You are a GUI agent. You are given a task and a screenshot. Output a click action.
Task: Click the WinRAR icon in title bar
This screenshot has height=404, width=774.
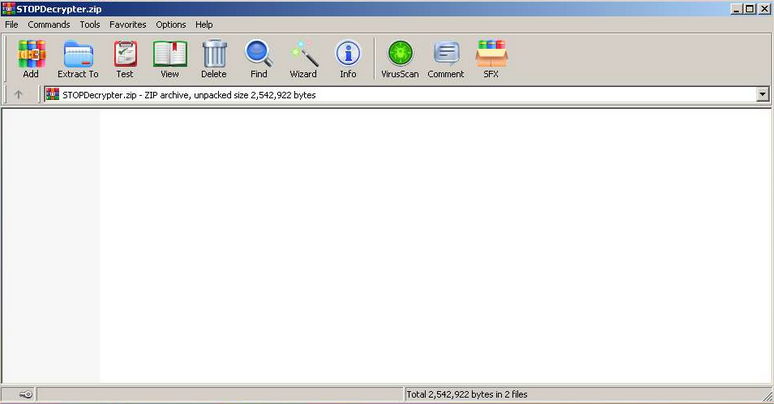(x=8, y=8)
